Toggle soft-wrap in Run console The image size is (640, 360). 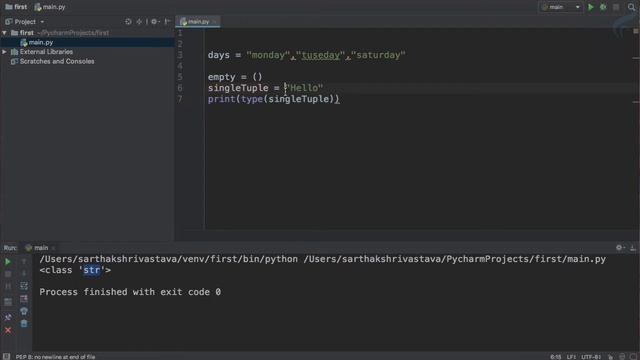[24, 286]
